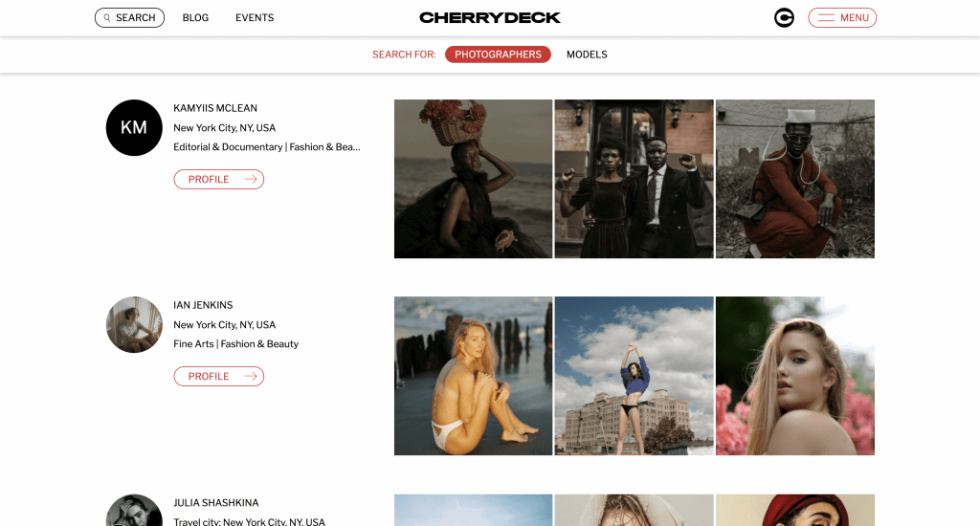Viewport: 980px width, 526px height.
Task: Open Julia Shashkina's round avatar photo
Action: point(134,511)
